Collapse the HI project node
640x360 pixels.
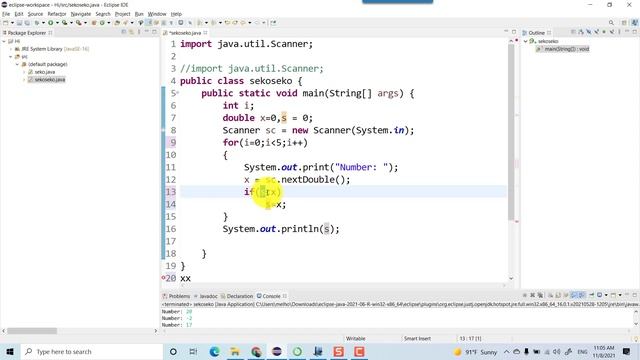[x=4, y=41]
